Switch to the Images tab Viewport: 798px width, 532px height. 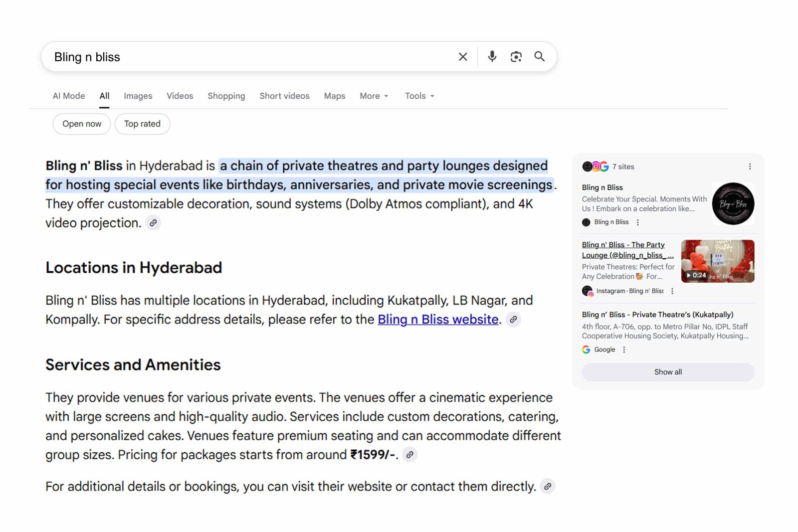click(138, 96)
